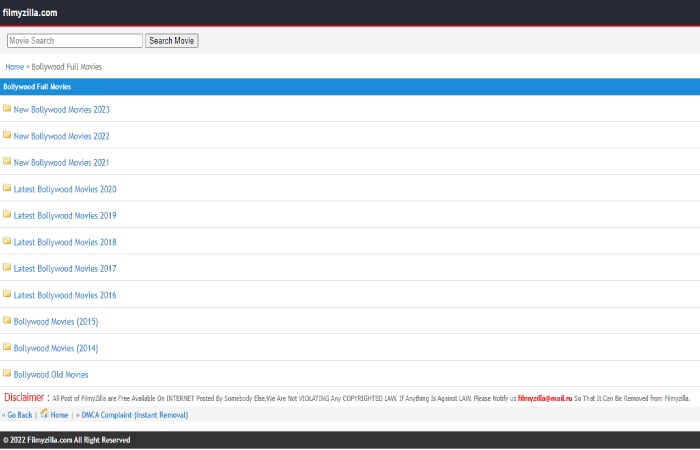Click the 2022 Filmyzilla.com copyright text
Viewport: 700px width, 450px height.
pyautogui.click(x=67, y=440)
